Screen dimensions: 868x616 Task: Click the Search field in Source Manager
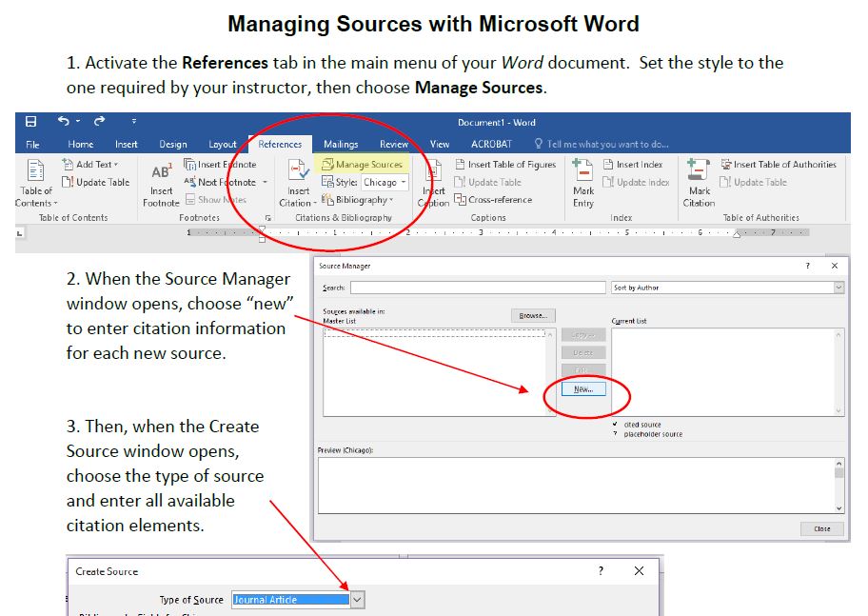(478, 288)
